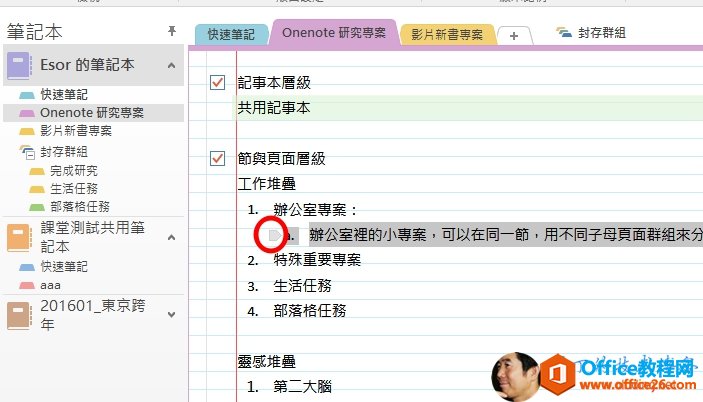Click list item 部落格任務 in the page
This screenshot has width=703, height=402.
(x=309, y=311)
